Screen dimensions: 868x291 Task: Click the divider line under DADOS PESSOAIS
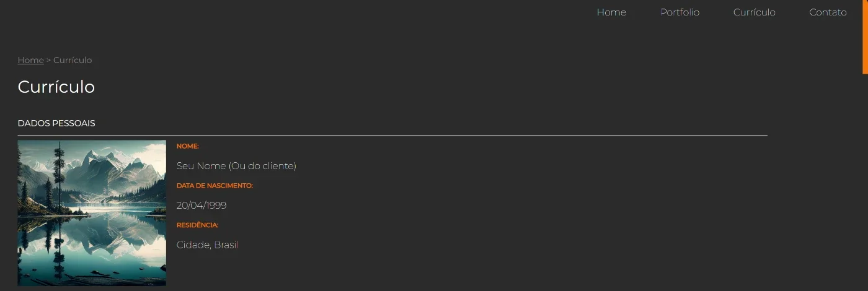click(x=392, y=135)
